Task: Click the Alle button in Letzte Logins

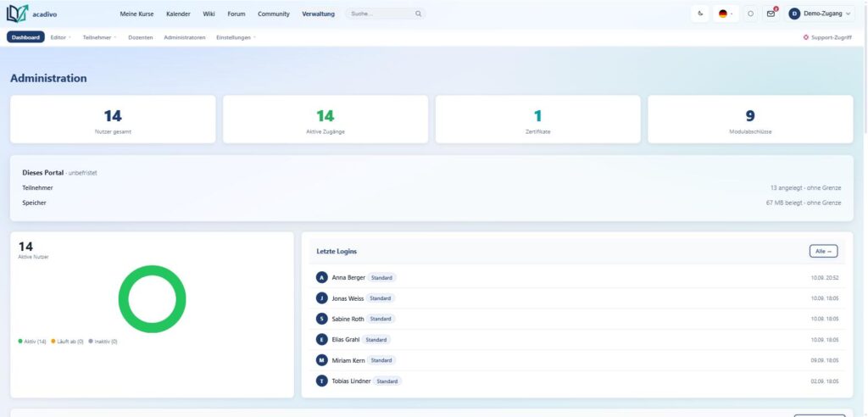Action: coord(823,252)
